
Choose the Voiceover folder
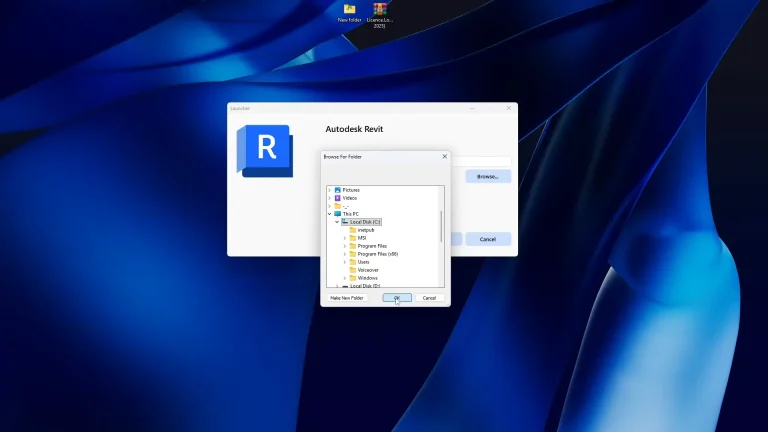[x=368, y=270]
